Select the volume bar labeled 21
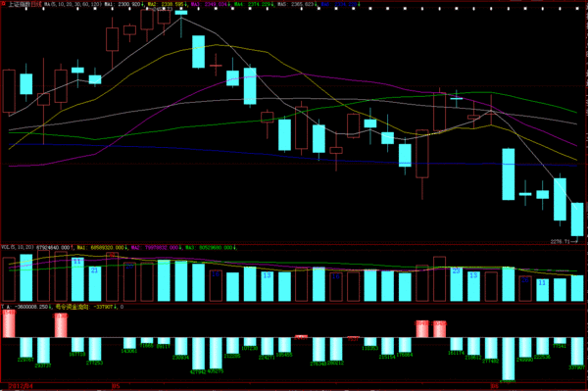Screen dimensions: 588x391 click(95, 284)
